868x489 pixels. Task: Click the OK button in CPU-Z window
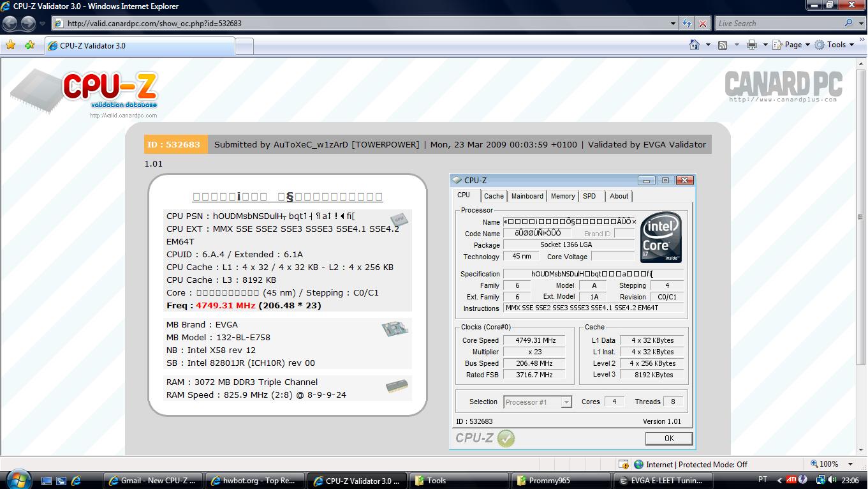[669, 439]
